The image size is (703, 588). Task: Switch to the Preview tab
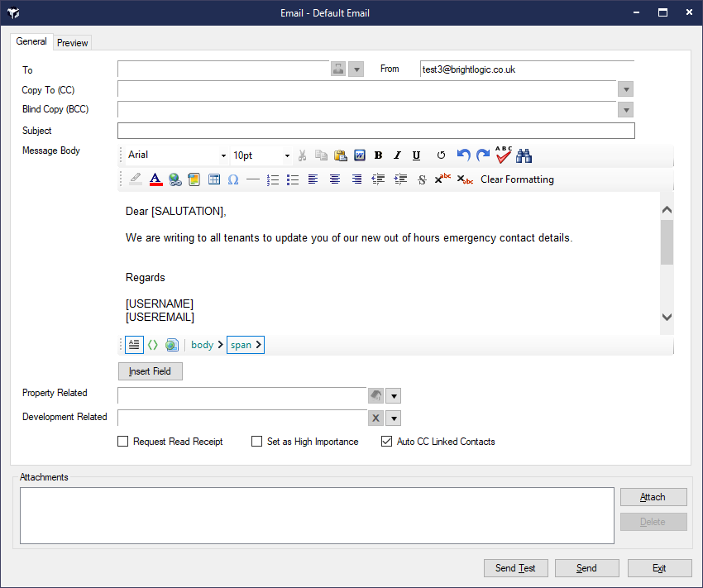click(x=72, y=43)
